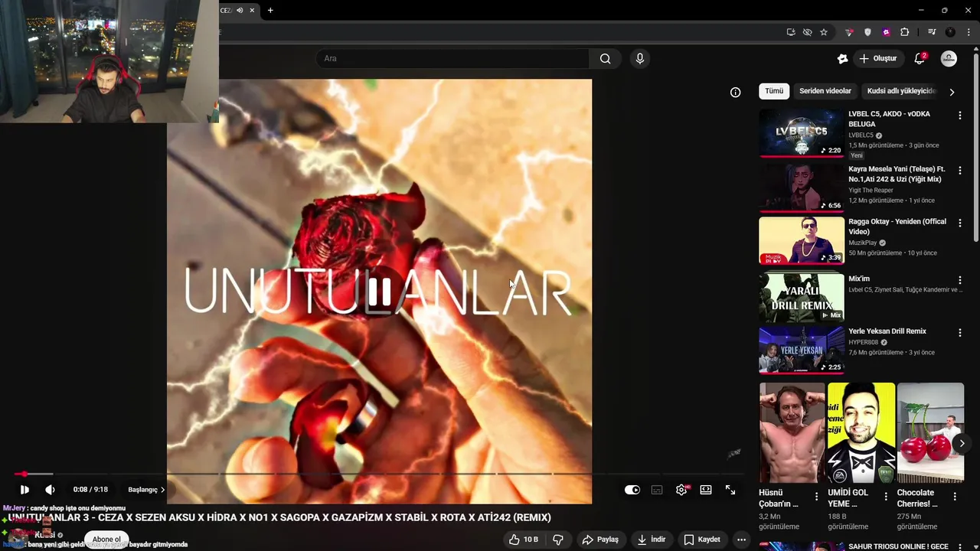Open the video info card icon

(735, 93)
